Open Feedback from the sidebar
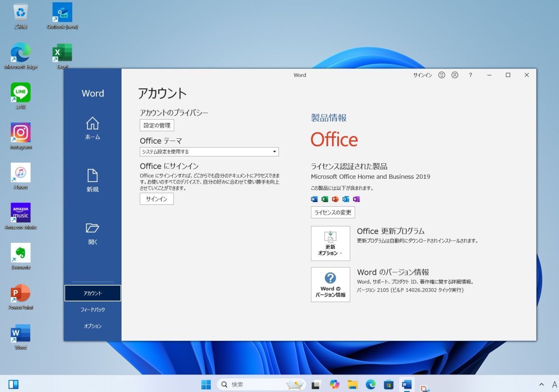This screenshot has height=392, width=559. click(92, 309)
